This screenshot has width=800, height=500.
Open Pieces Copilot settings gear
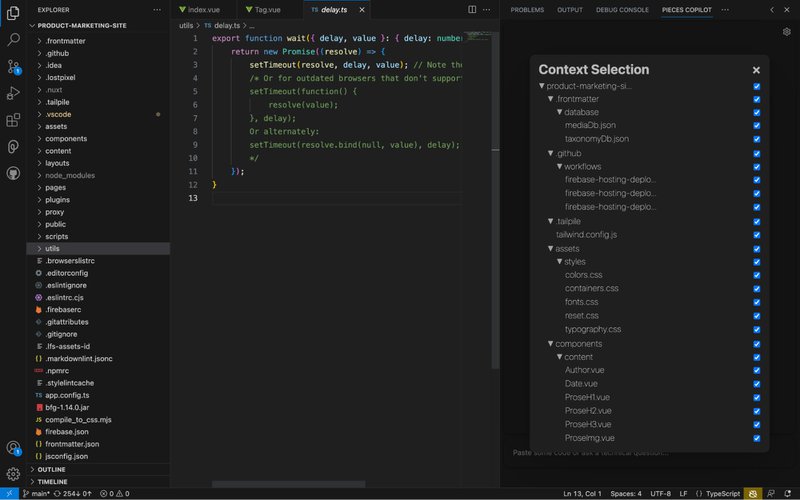pyautogui.click(x=787, y=32)
